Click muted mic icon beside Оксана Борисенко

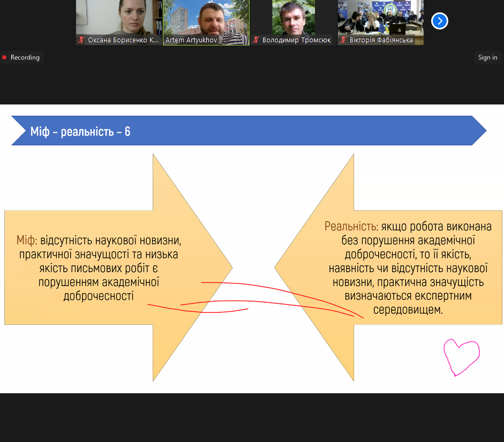pyautogui.click(x=82, y=40)
